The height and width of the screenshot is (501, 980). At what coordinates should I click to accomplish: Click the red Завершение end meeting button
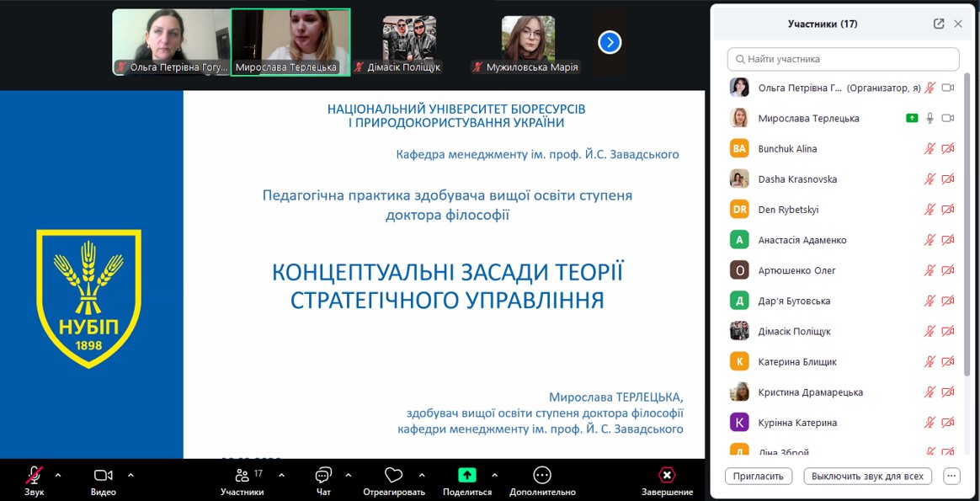pyautogui.click(x=667, y=481)
